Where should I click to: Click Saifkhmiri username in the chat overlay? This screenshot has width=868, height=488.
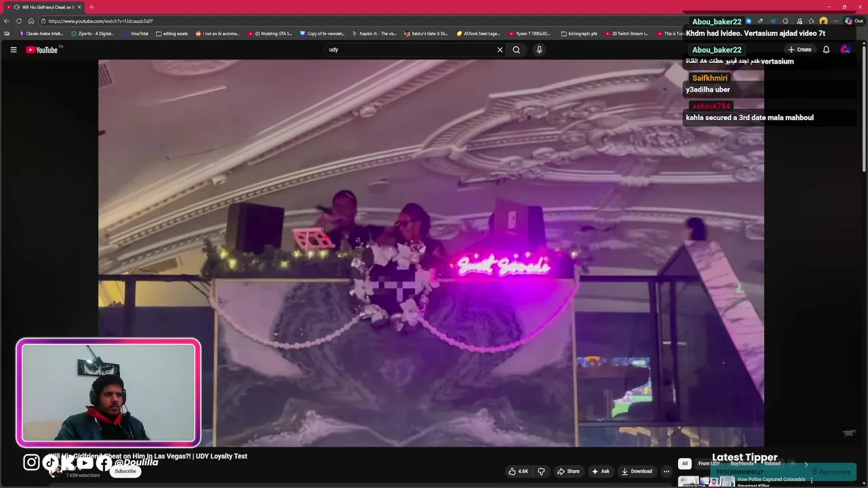pos(709,78)
